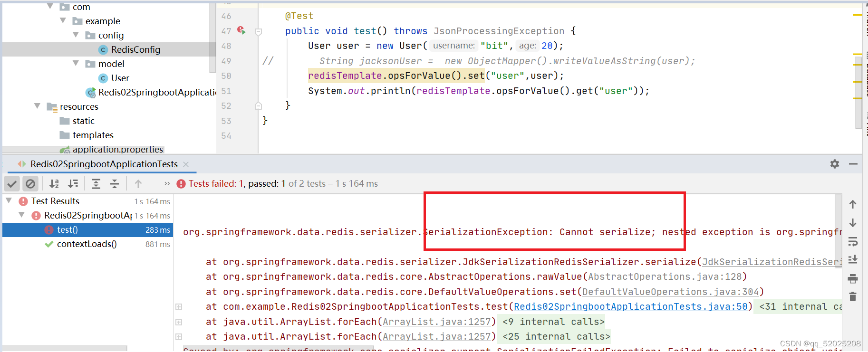The height and width of the screenshot is (352, 868).
Task: Open ArrayList.java:1257 link with 25 internal calls
Action: pos(436,336)
